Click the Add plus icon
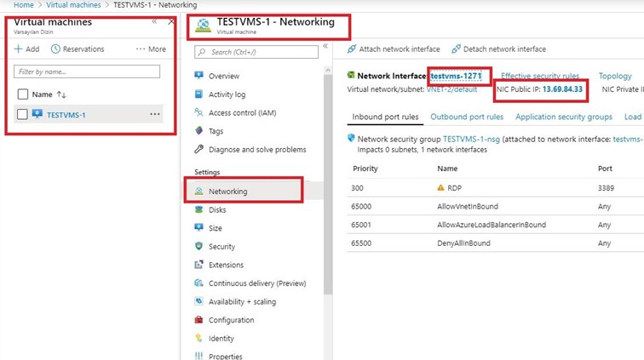Viewport: 644px width, 360px height. click(18, 49)
